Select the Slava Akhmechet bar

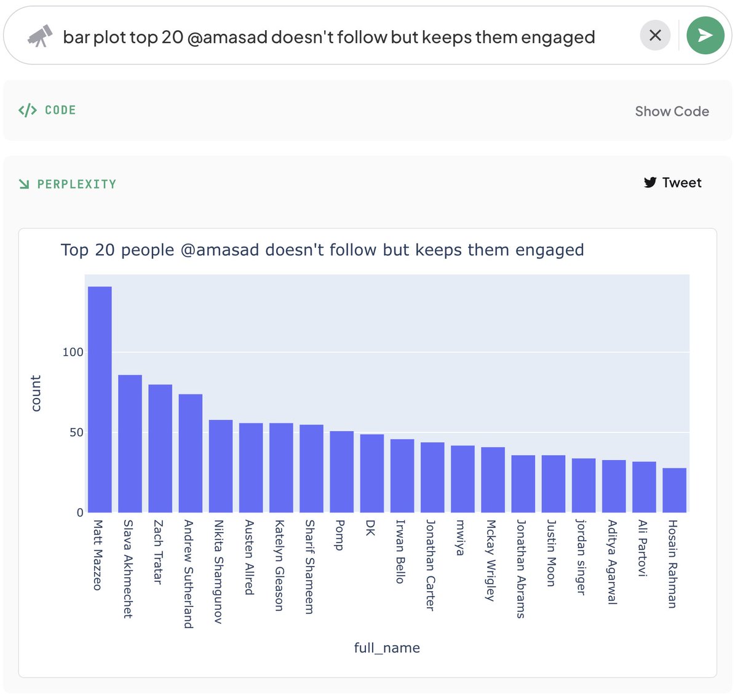click(x=130, y=443)
